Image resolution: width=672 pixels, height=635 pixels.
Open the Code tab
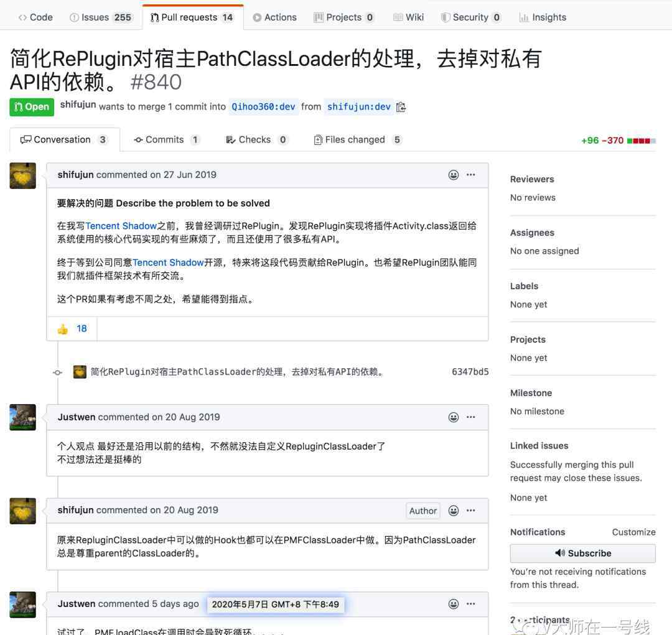[35, 17]
